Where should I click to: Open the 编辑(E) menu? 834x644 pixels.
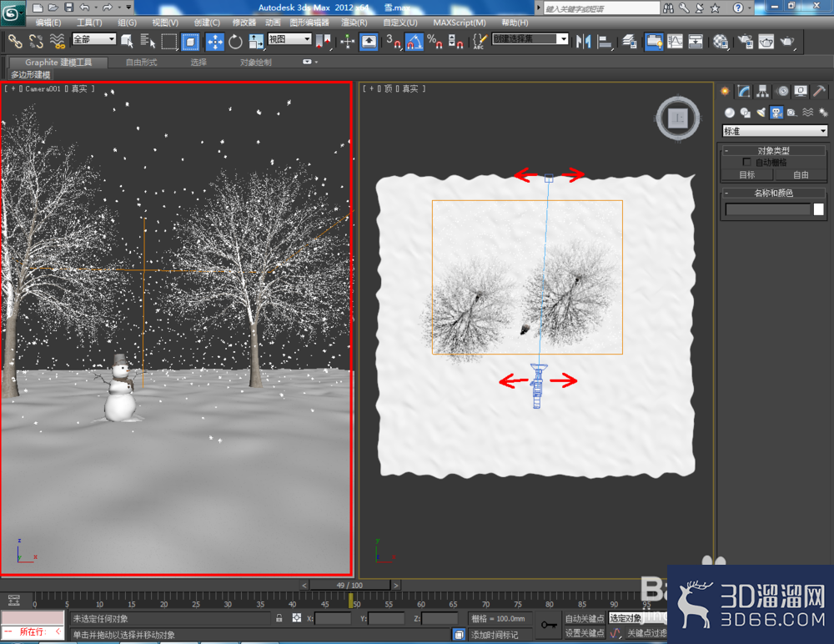click(x=48, y=23)
